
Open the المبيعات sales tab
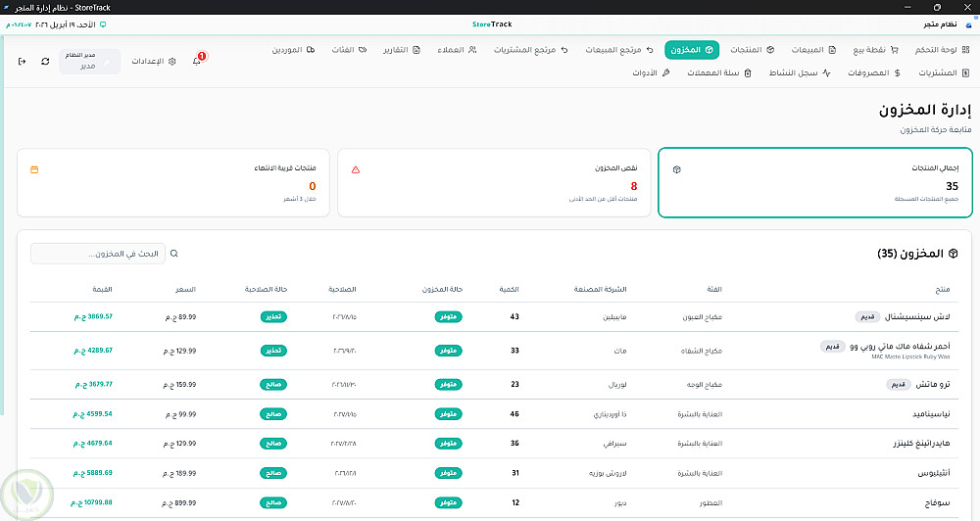[813, 50]
